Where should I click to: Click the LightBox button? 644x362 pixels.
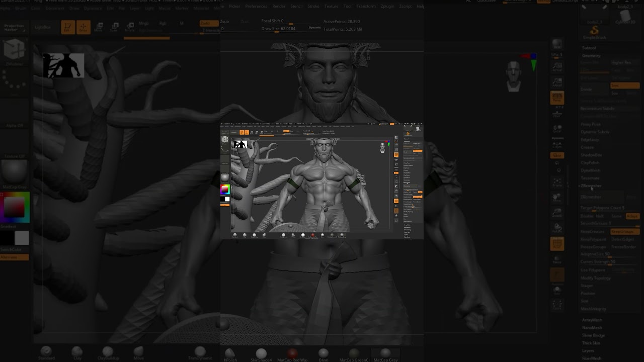click(x=43, y=27)
